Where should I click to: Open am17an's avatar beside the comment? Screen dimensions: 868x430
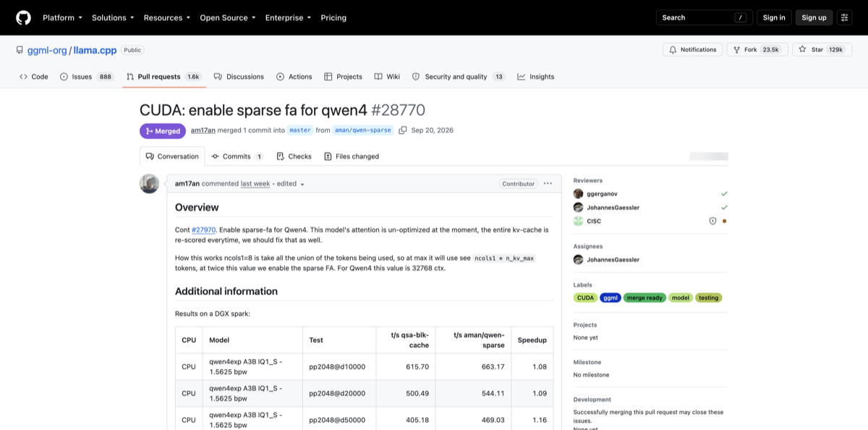149,184
